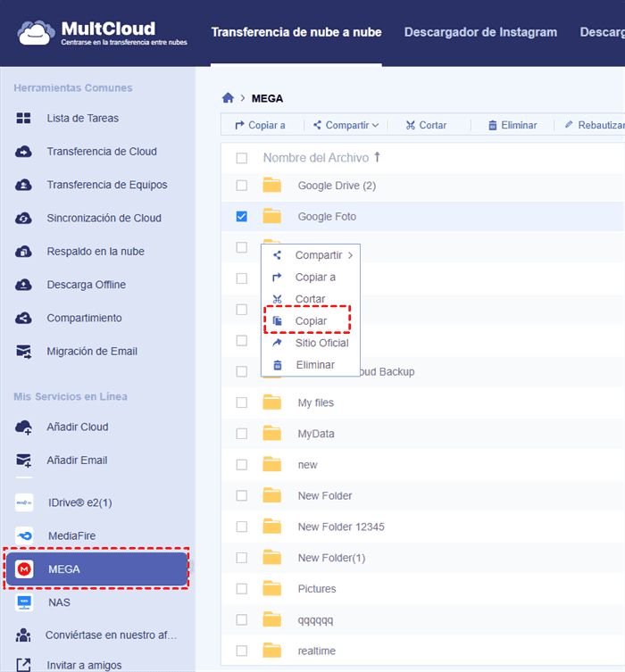Toggle the select-all checkbox in header

pos(242,158)
